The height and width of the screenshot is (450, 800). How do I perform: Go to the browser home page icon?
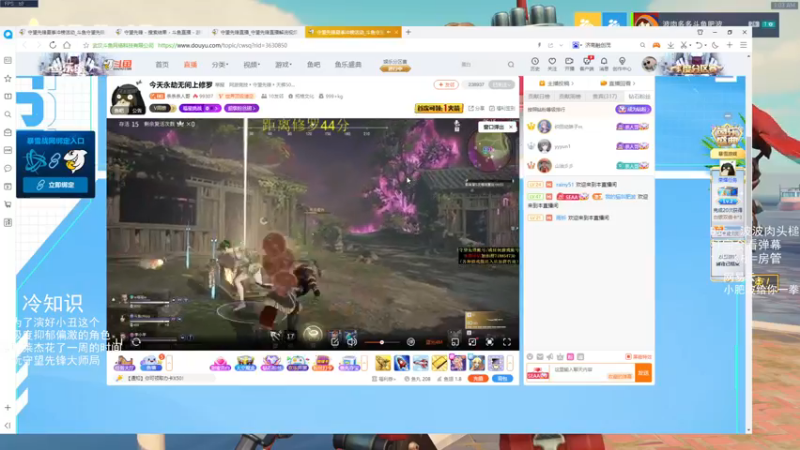tap(67, 45)
